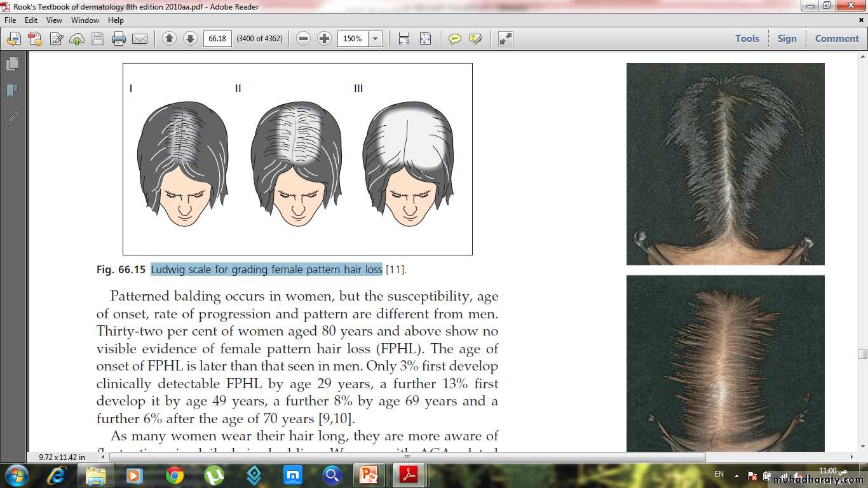868x488 pixels.
Task: Click the Print file icon
Action: click(x=118, y=39)
